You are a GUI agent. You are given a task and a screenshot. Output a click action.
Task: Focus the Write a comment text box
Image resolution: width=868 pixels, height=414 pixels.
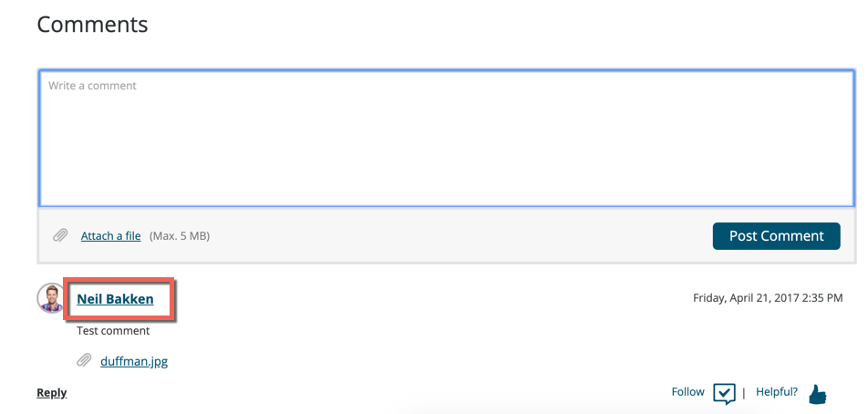pyautogui.click(x=446, y=139)
